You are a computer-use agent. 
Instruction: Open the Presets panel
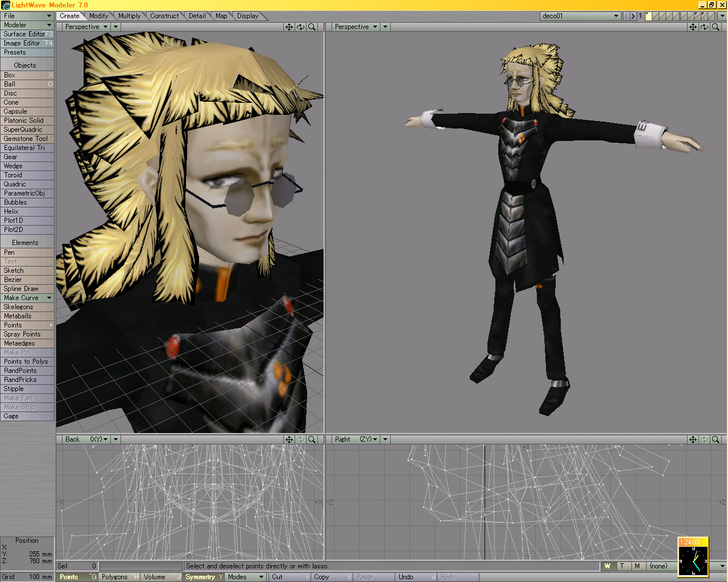27,52
